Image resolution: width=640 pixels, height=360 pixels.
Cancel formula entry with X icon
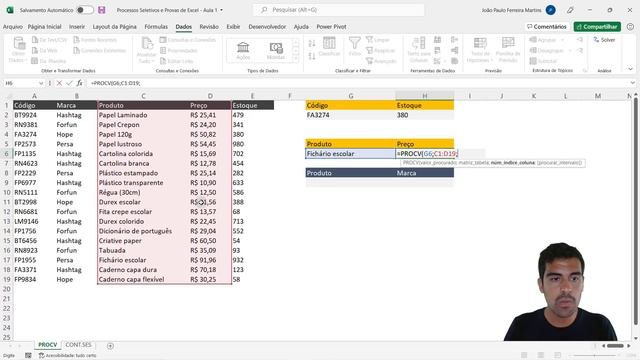point(59,83)
